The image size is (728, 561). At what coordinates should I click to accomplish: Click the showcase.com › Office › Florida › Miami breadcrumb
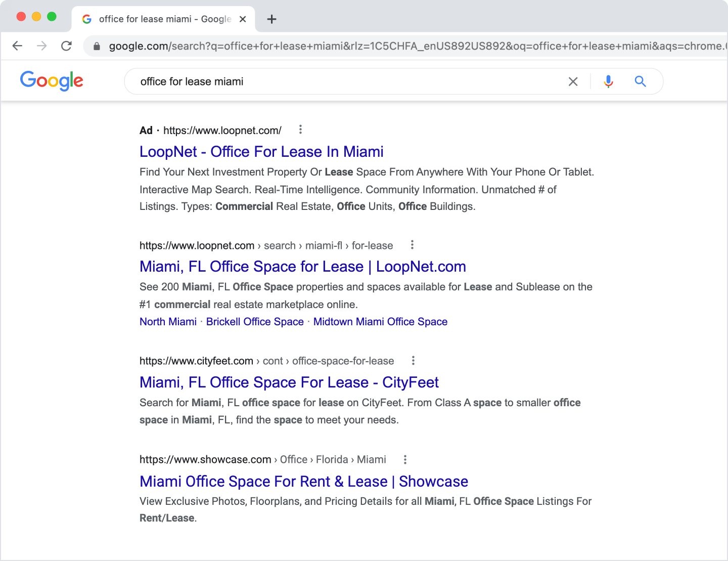click(262, 460)
